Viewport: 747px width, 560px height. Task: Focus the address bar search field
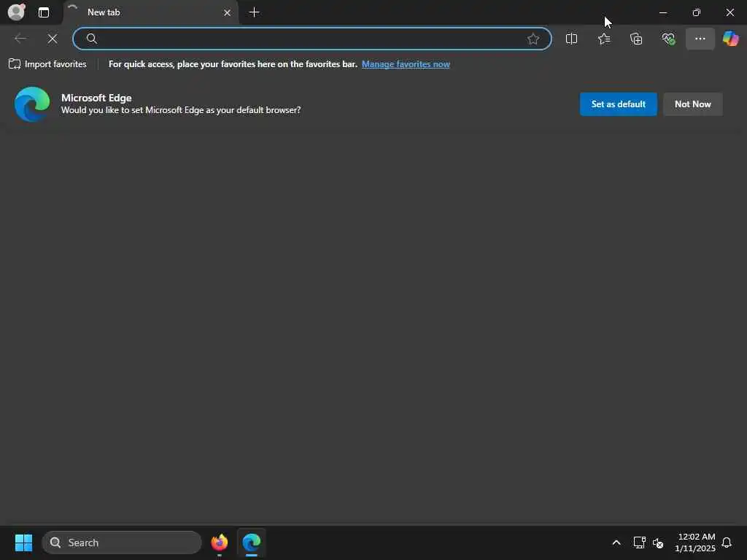click(x=312, y=39)
